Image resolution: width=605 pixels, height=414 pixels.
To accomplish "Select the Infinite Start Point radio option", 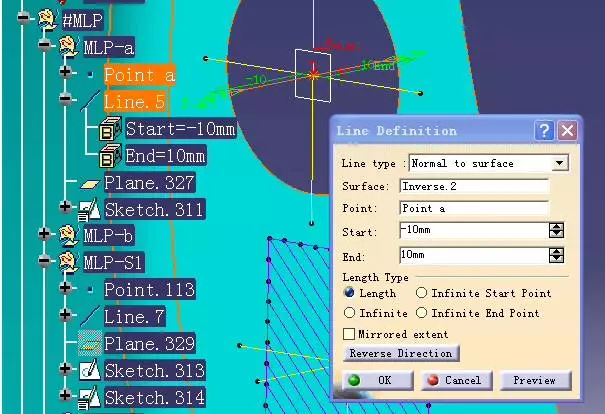I will pos(422,294).
